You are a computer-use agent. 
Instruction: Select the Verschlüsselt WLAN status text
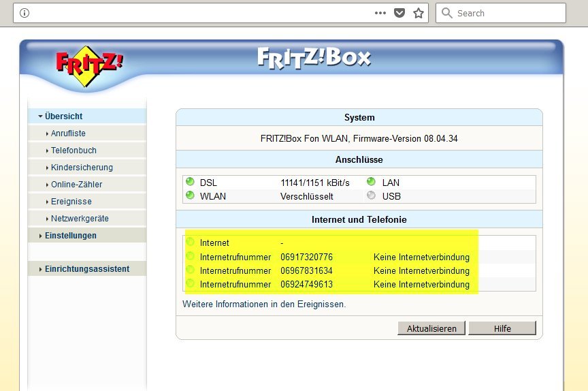(x=307, y=196)
